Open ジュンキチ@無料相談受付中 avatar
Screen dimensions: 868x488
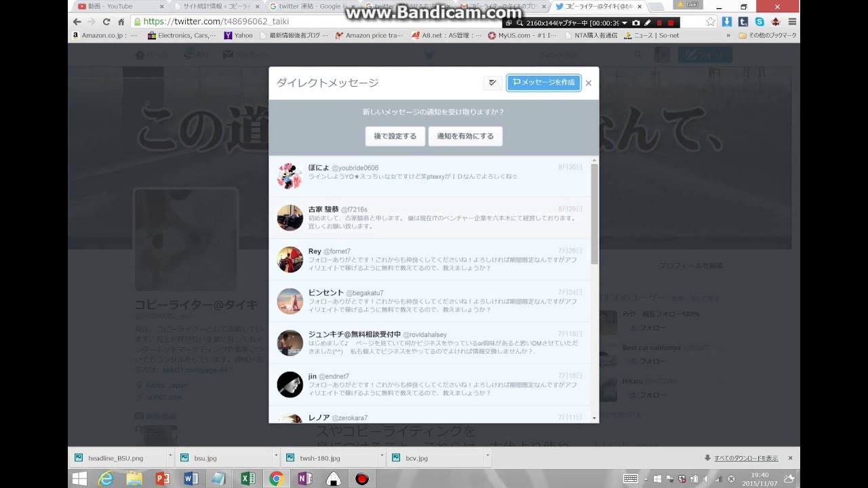click(x=290, y=343)
